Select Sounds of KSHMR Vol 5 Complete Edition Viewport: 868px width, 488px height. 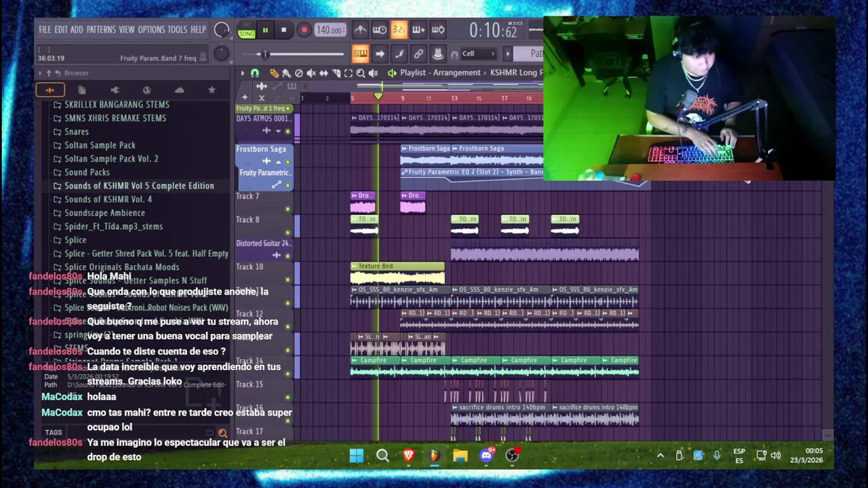[x=139, y=186]
